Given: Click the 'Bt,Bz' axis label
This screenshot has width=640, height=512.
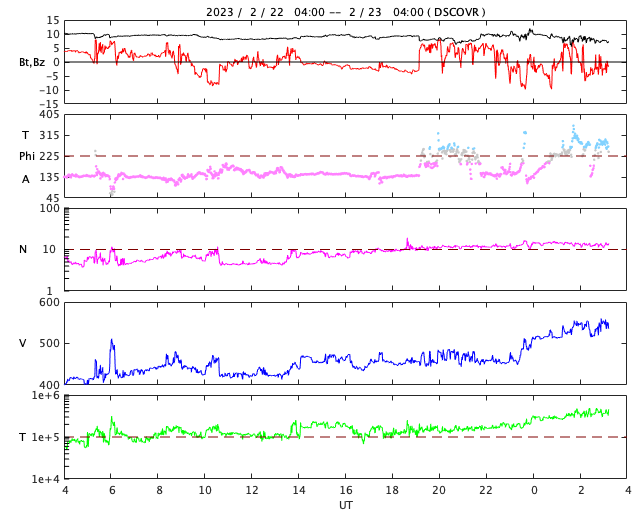Looking at the screenshot, I should point(32,62).
